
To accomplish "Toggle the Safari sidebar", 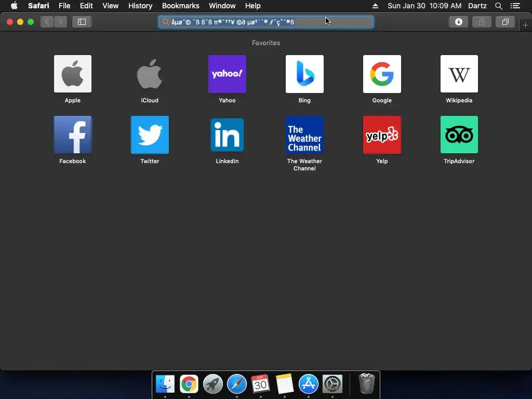I will tap(82, 22).
